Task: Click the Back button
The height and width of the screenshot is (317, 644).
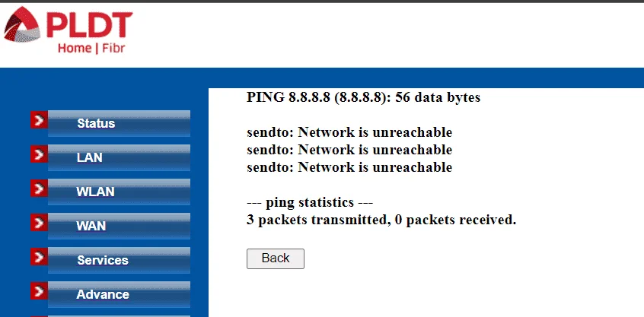Action: pyautogui.click(x=275, y=258)
